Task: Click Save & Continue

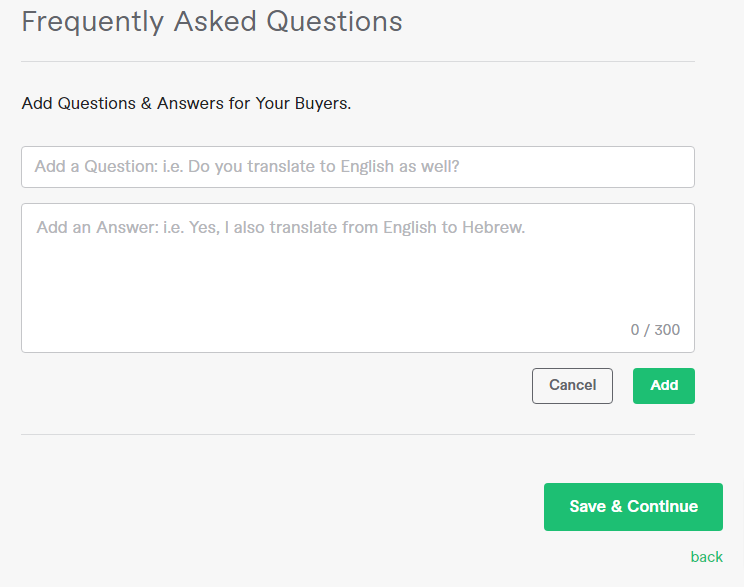Action: [633, 507]
